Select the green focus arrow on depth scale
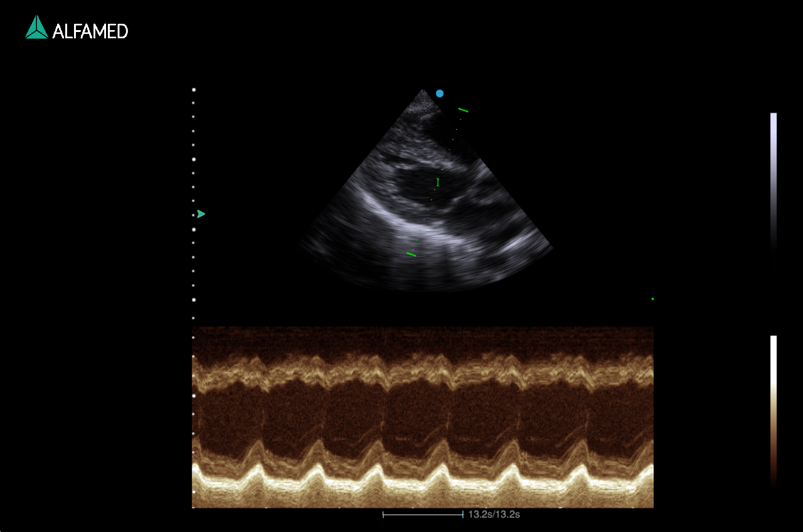The height and width of the screenshot is (532, 803). (x=201, y=214)
